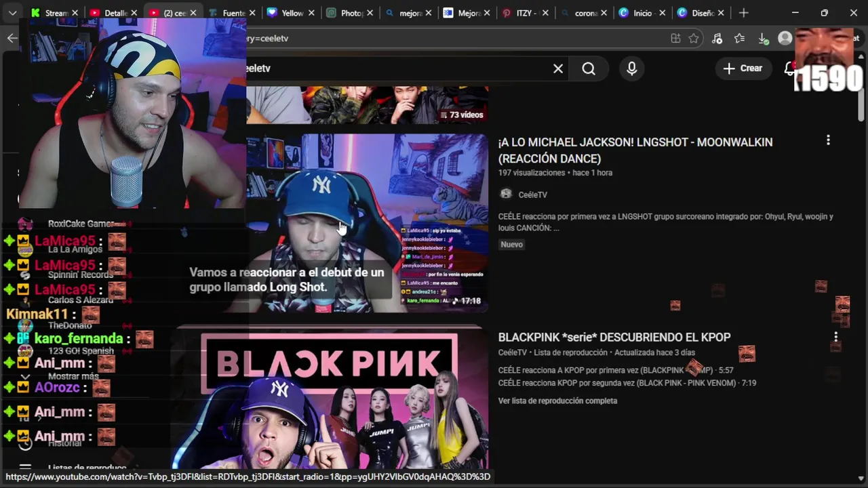Screen dimensions: 868x488
Task: Click the Nuevo badge on Moonwalkin video
Action: point(511,244)
